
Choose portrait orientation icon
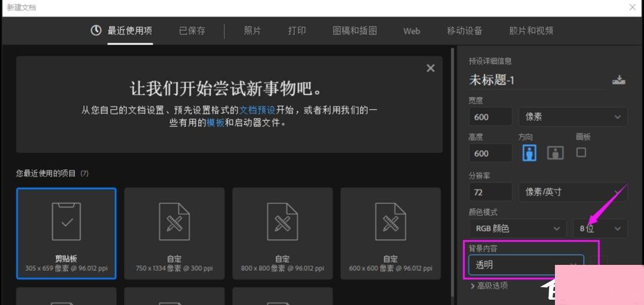[529, 152]
